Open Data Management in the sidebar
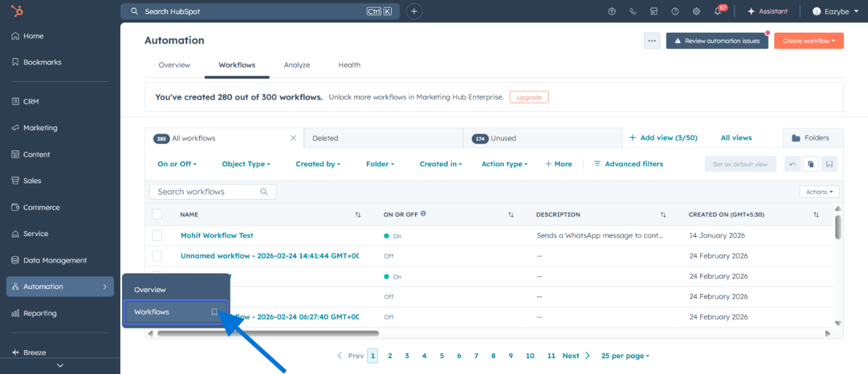Viewport: 868px width, 374px height. (49, 260)
